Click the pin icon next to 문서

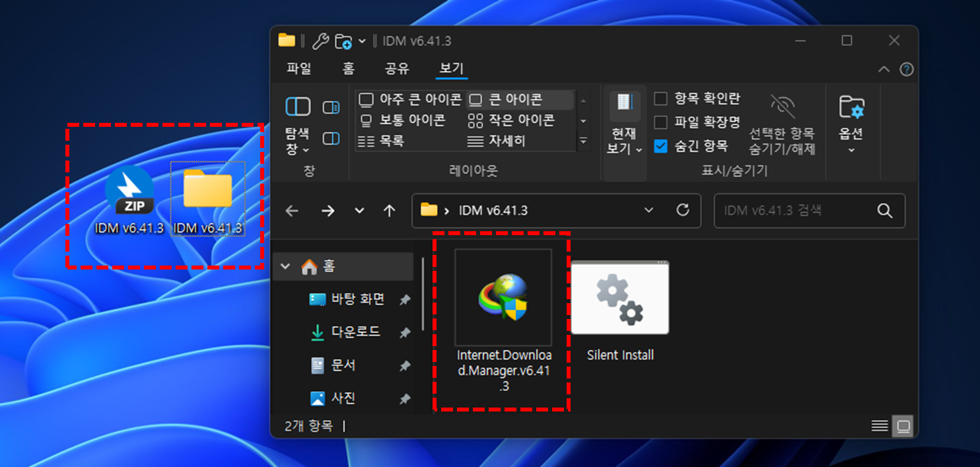[405, 366]
